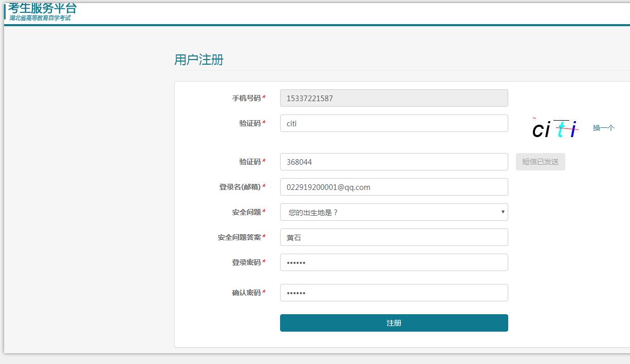Image resolution: width=630 pixels, height=364 pixels.
Task: Click the disabled 短信已发送 SMS button
Action: point(540,161)
